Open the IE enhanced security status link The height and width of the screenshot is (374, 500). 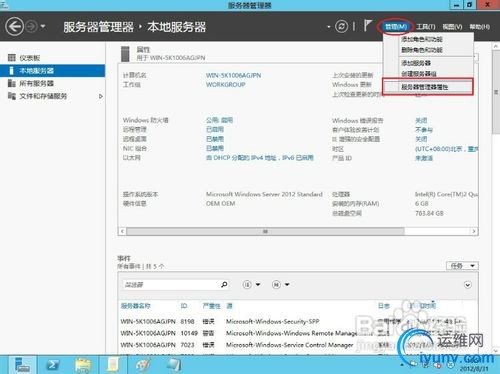point(421,139)
